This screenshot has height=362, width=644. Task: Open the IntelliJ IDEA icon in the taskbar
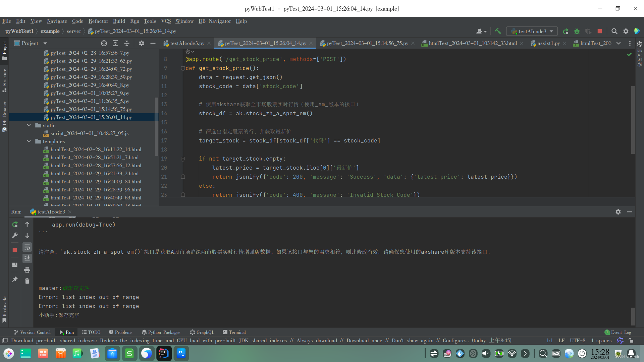pos(164,353)
